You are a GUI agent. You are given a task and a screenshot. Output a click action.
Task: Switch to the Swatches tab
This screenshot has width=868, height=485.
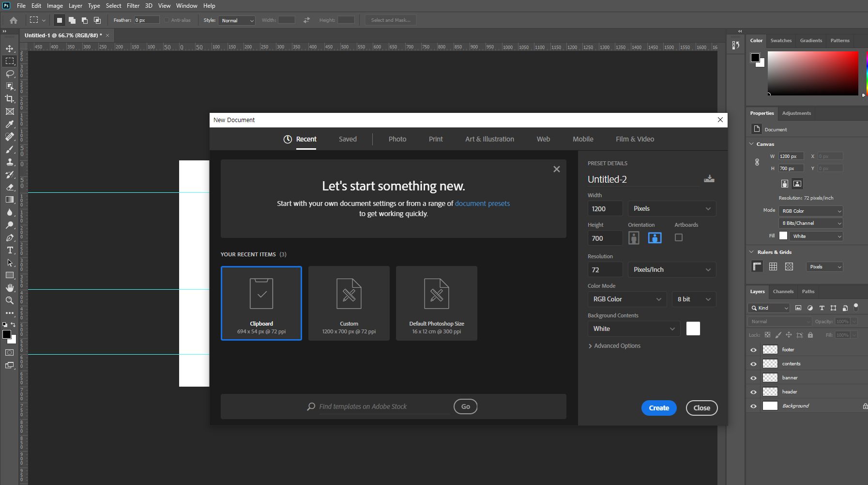click(781, 41)
